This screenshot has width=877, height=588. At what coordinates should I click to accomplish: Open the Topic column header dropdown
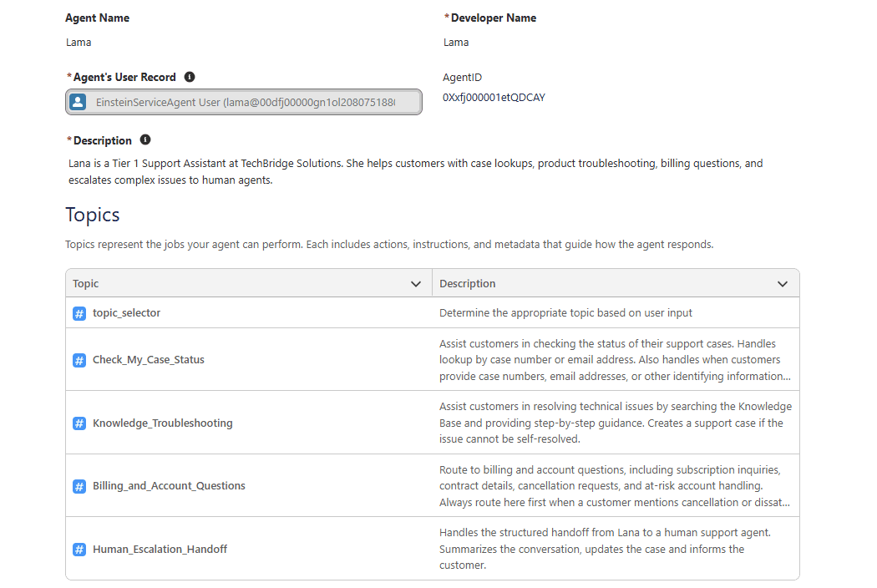(x=416, y=284)
